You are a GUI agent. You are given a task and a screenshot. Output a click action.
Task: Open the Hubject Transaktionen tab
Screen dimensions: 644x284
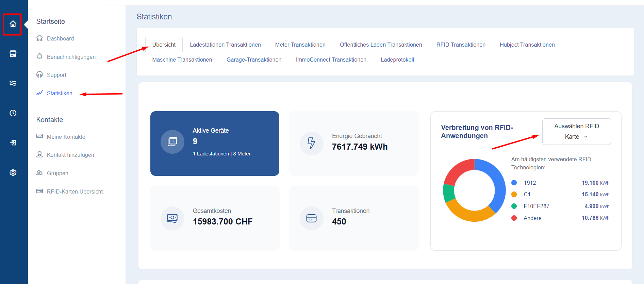527,45
